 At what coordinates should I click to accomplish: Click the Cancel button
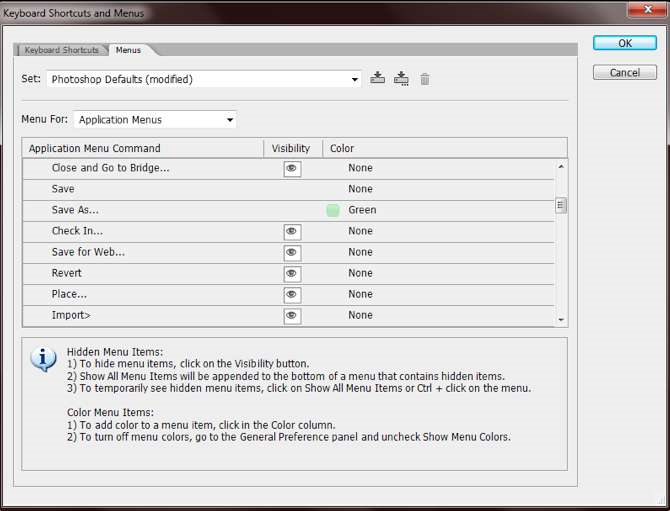pos(625,73)
